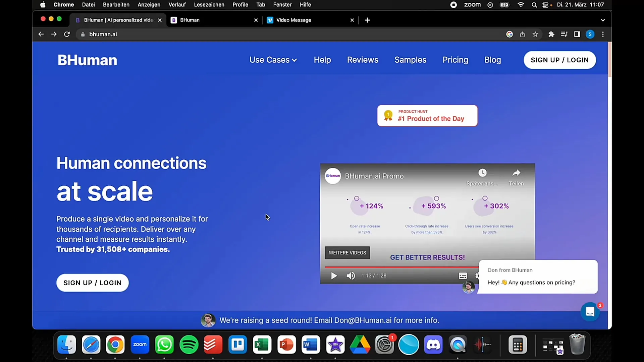Screen dimensions: 644x362
Task: Open a new browser tab
Action: pyautogui.click(x=367, y=20)
